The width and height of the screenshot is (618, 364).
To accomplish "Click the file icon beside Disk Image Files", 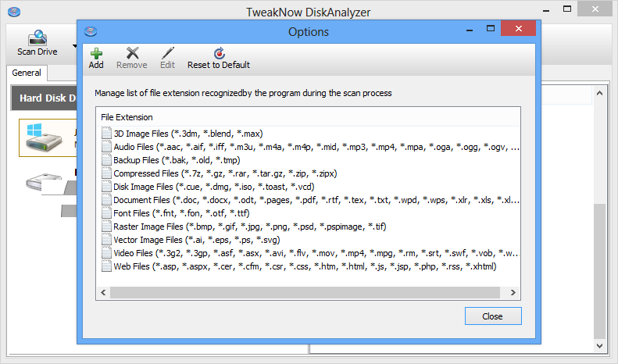I will 106,187.
